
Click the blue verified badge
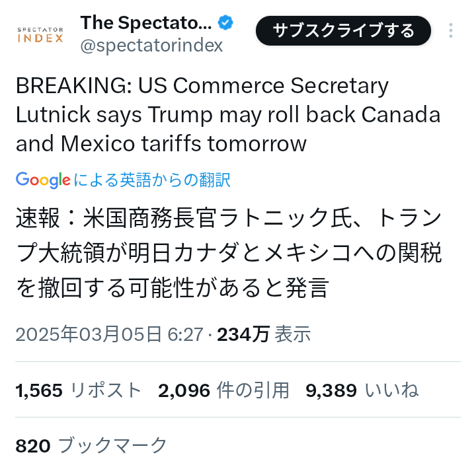[x=226, y=23]
